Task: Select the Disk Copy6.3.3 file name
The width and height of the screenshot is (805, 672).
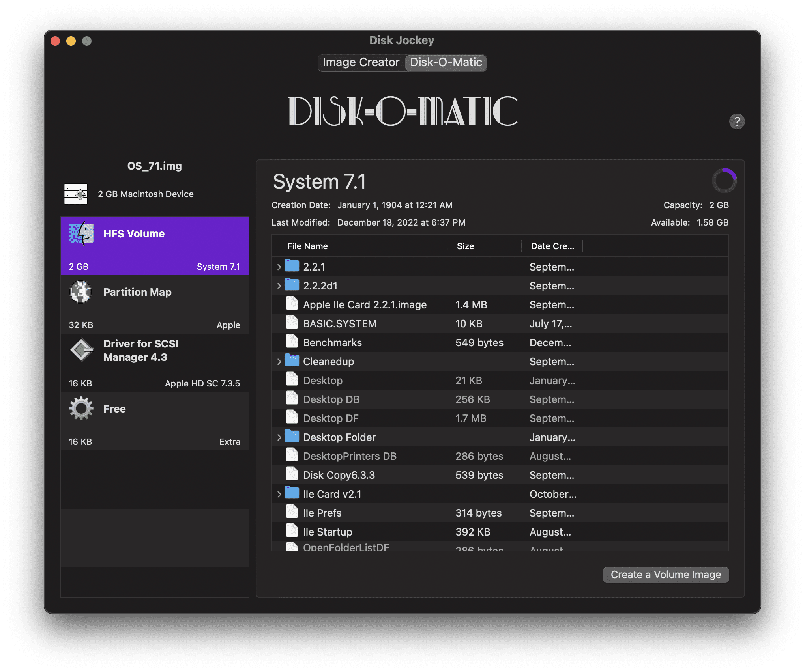Action: point(339,475)
